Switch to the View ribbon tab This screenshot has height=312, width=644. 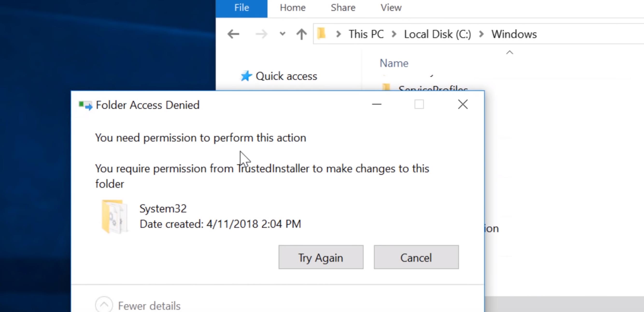pyautogui.click(x=391, y=7)
